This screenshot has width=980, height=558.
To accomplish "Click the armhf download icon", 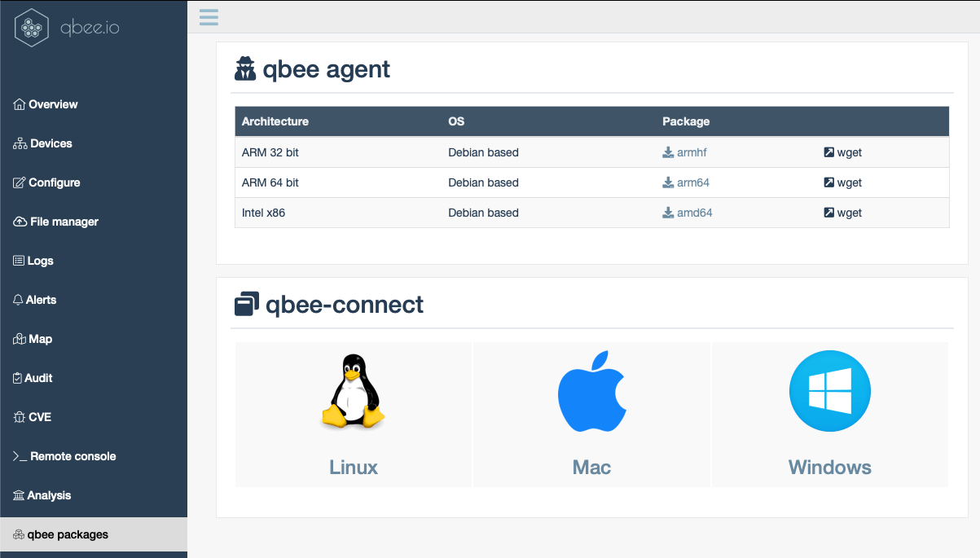I will click(x=668, y=152).
